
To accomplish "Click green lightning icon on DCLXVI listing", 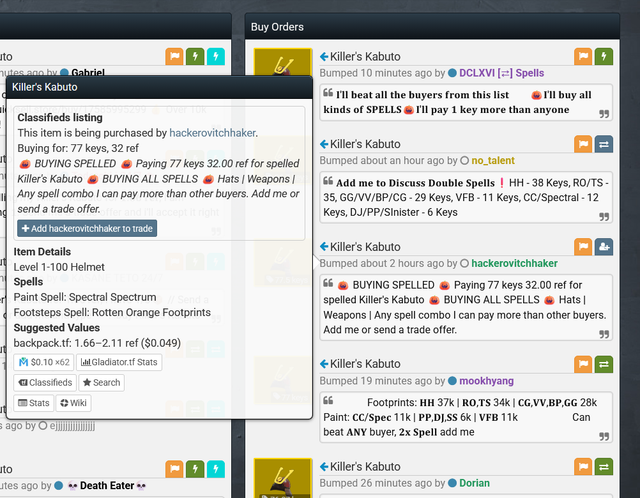I will coord(604,56).
